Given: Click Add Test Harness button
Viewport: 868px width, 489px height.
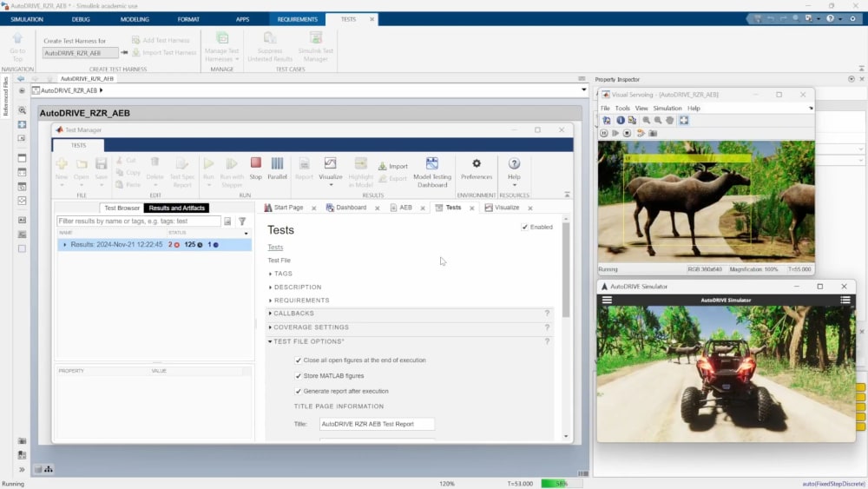Looking at the screenshot, I should click(x=161, y=41).
